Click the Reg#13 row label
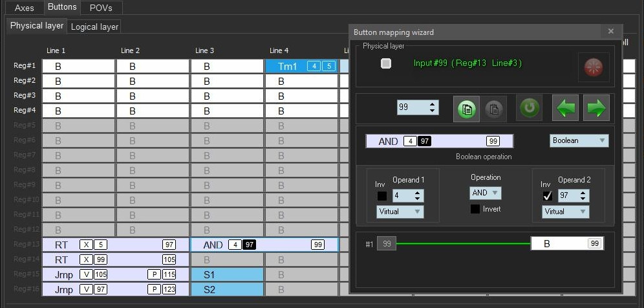This screenshot has width=644, height=308. 25,244
